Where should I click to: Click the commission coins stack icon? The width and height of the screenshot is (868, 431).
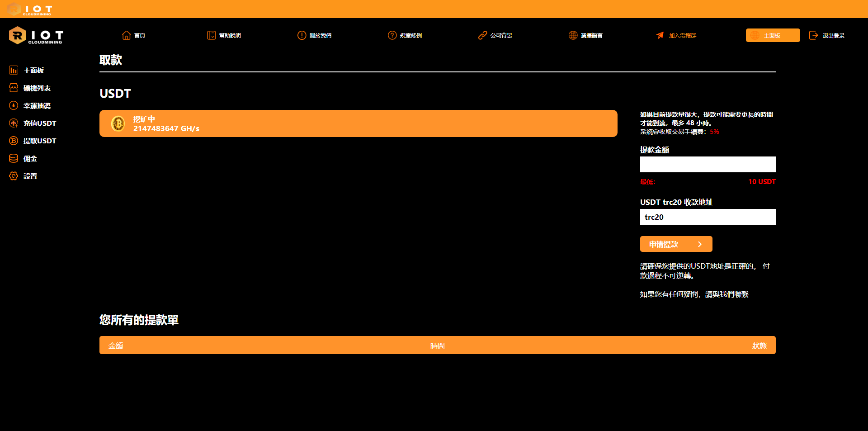point(14,158)
